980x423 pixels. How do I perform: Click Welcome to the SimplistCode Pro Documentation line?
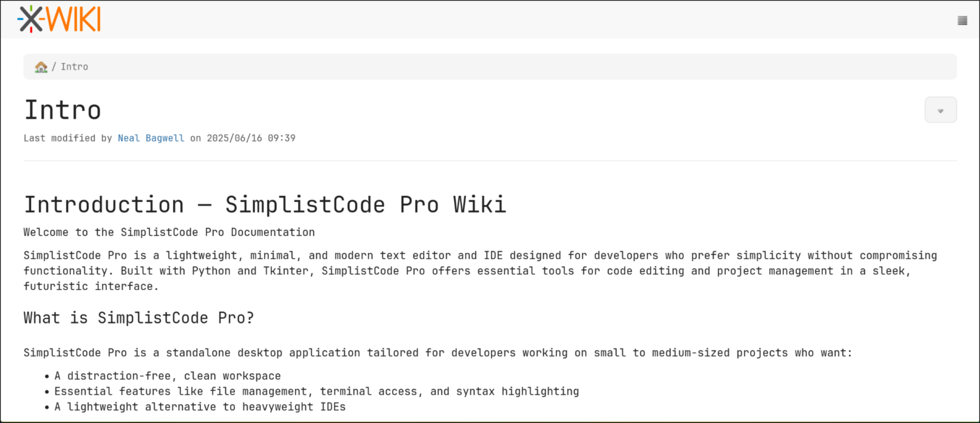pyautogui.click(x=169, y=232)
